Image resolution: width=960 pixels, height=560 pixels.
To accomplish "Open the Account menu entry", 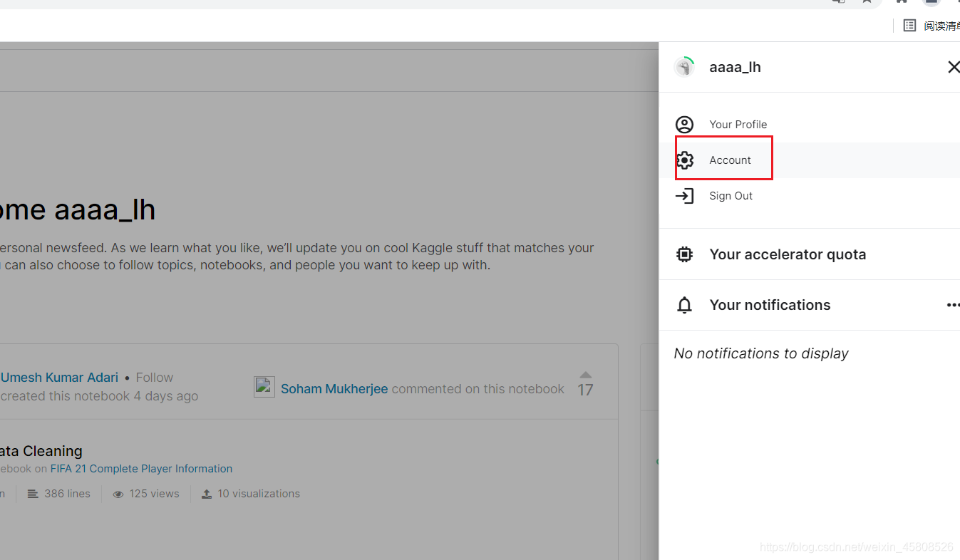I will pos(730,160).
